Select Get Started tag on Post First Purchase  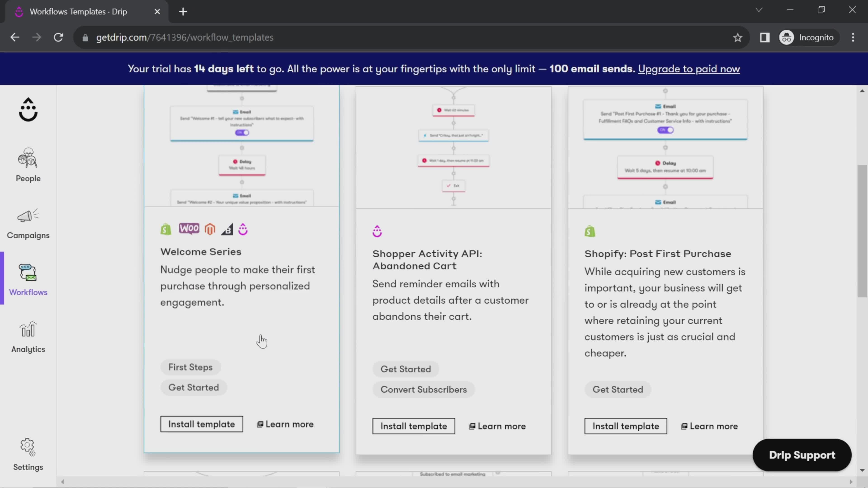(618, 389)
